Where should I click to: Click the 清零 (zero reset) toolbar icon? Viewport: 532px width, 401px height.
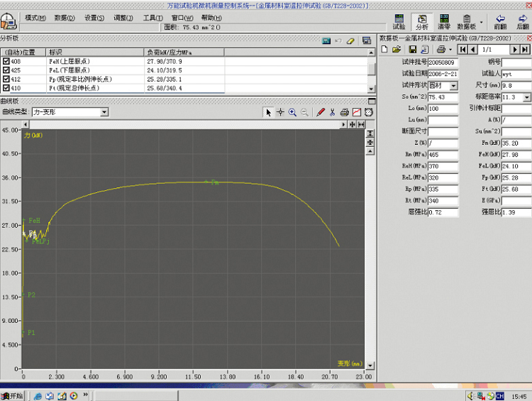pyautogui.click(x=444, y=22)
